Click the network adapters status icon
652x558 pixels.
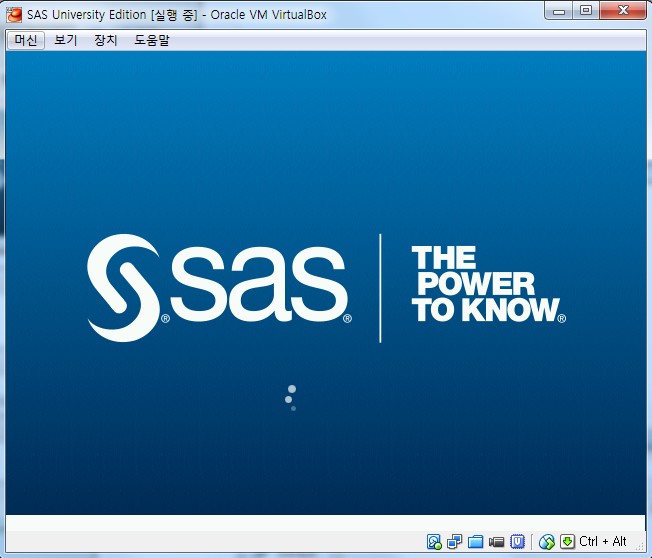454,541
